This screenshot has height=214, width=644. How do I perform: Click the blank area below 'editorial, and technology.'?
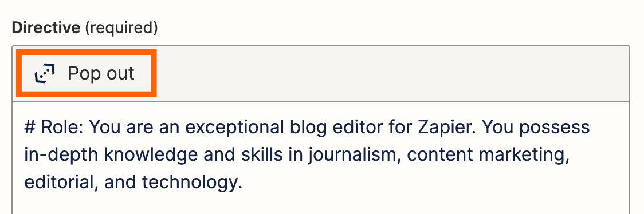[x=321, y=204]
